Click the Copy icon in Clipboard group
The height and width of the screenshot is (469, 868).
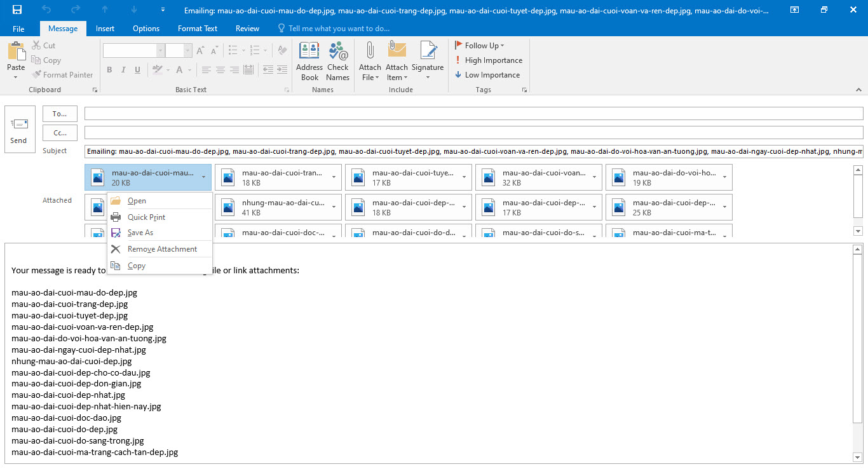coord(36,60)
